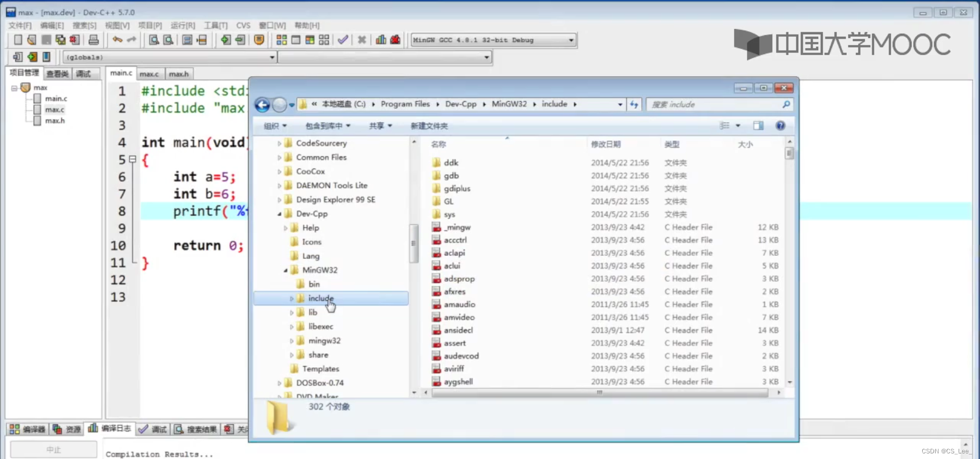Screen dimensions: 980x459
Task: Click the 搜索 include search field
Action: pos(715,105)
